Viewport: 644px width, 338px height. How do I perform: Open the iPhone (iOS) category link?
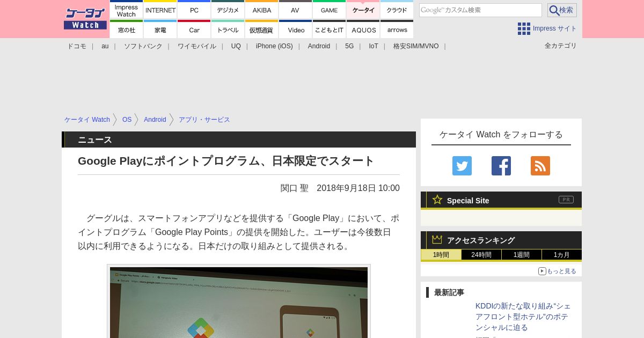(x=274, y=46)
